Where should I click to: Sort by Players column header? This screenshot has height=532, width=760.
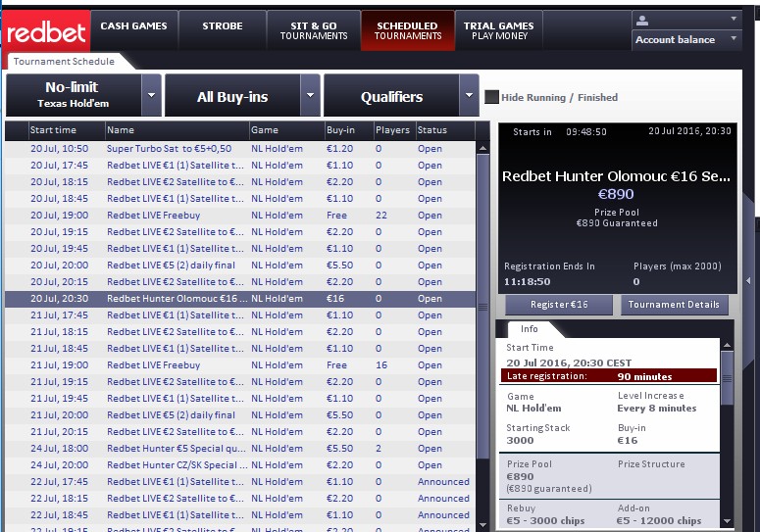click(x=394, y=130)
